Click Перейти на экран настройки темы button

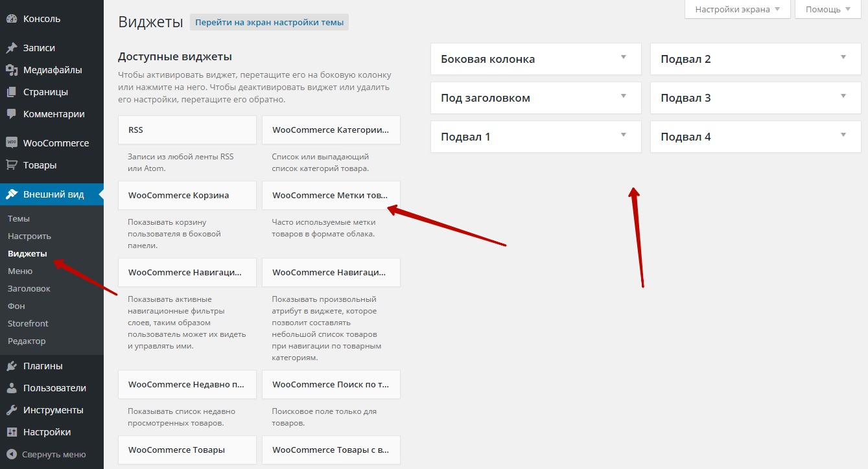(269, 22)
